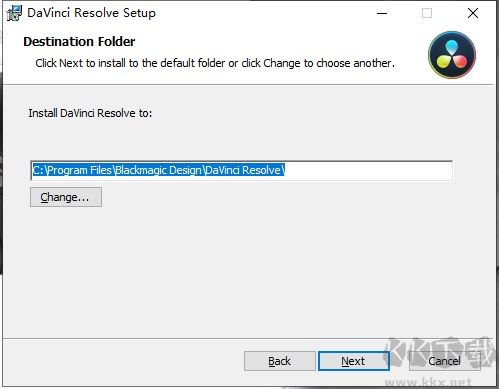Click the installer icon in the title bar

(14, 13)
